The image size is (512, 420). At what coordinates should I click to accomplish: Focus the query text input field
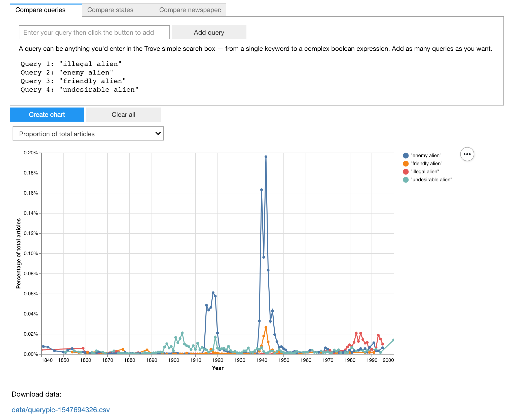[94, 32]
